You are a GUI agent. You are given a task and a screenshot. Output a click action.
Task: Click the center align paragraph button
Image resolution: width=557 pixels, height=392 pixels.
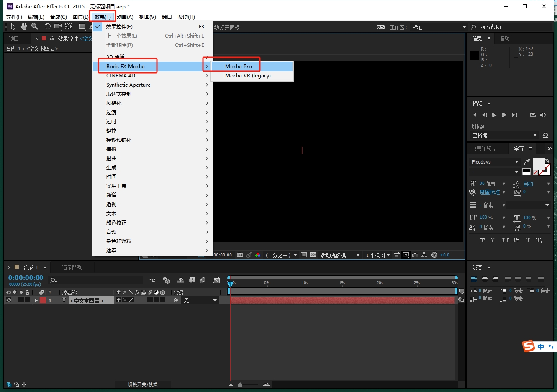pos(485,279)
